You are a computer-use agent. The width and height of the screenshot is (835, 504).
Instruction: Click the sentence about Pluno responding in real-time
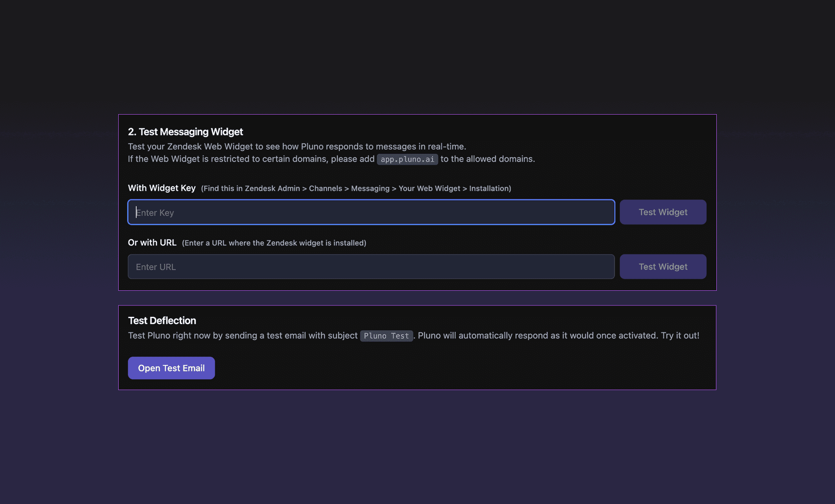(x=297, y=146)
